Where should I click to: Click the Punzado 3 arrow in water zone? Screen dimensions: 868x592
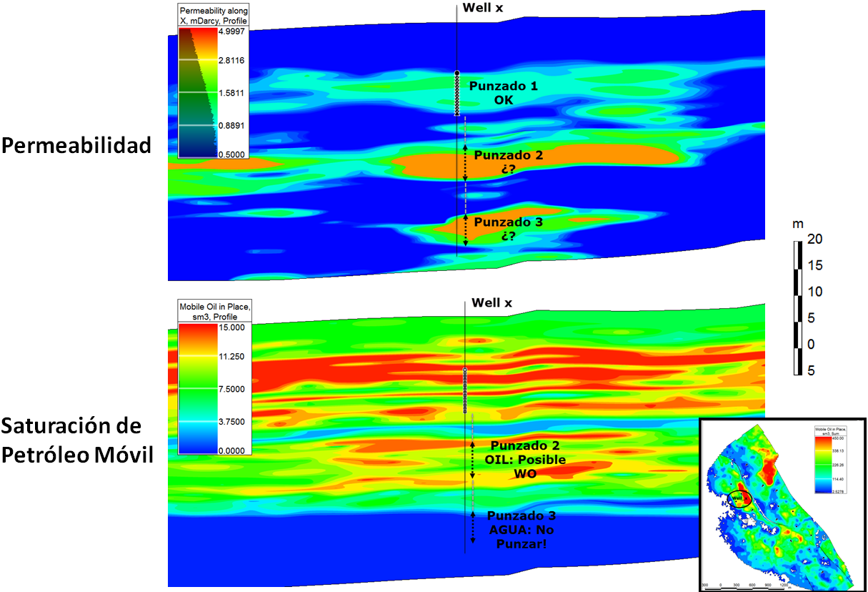tap(472, 528)
